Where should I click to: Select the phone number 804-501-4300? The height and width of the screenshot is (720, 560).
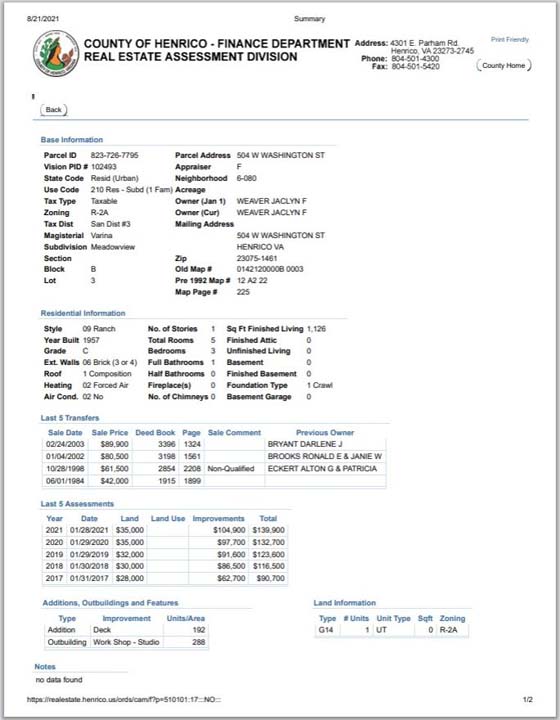[x=415, y=59]
